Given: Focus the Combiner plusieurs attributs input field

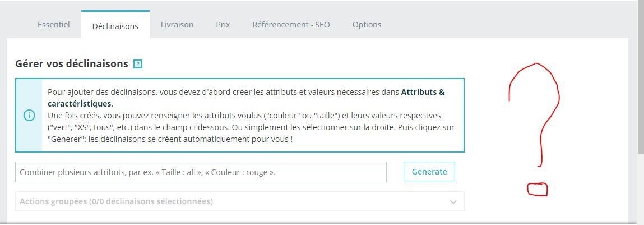Looking at the screenshot, I should (x=201, y=172).
